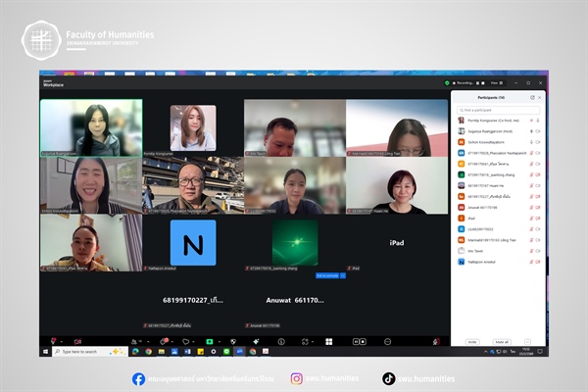Click the Mute all button
The image size is (588, 392).
tap(502, 342)
